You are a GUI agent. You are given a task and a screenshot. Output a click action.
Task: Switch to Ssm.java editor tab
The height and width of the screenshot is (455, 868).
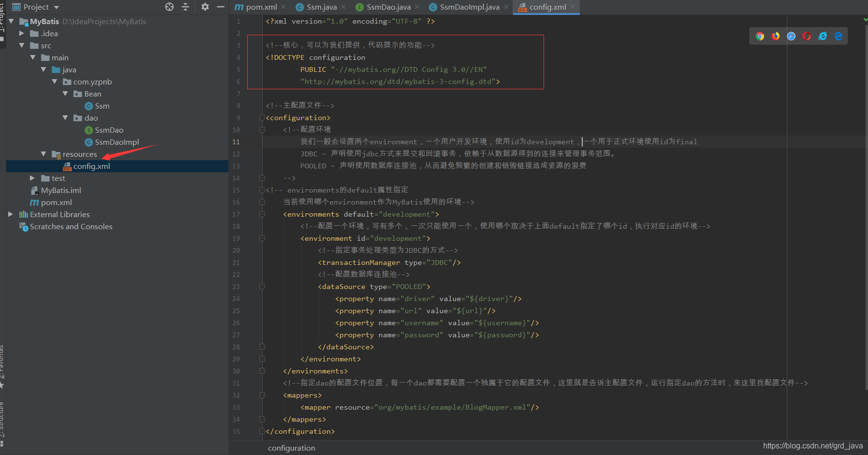pyautogui.click(x=317, y=7)
